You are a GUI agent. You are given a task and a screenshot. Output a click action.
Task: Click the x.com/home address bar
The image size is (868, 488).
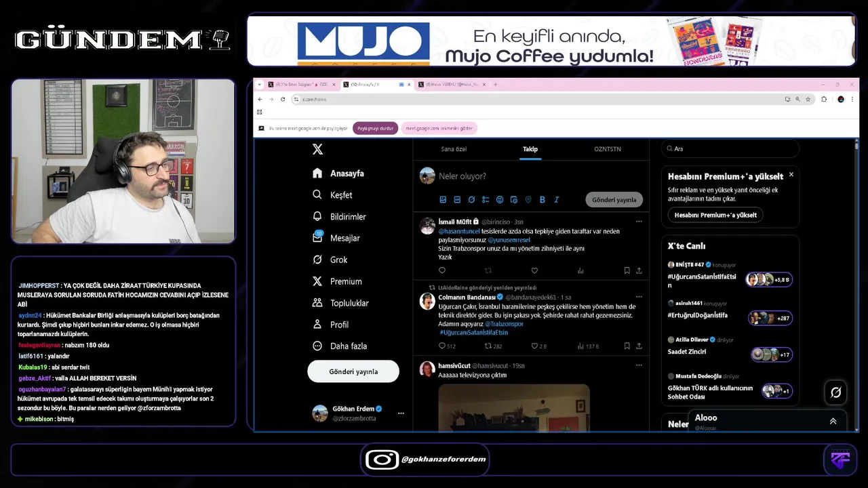tap(539, 99)
